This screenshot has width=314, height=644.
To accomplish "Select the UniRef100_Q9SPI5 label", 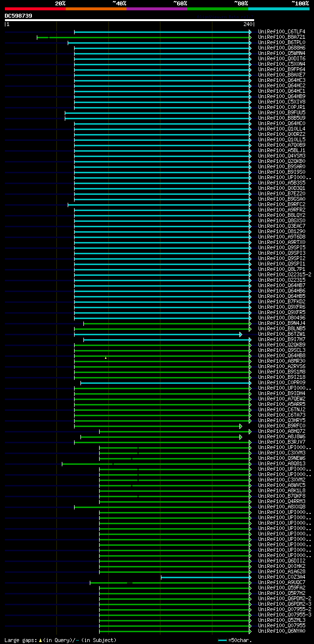I will [x=282, y=248].
